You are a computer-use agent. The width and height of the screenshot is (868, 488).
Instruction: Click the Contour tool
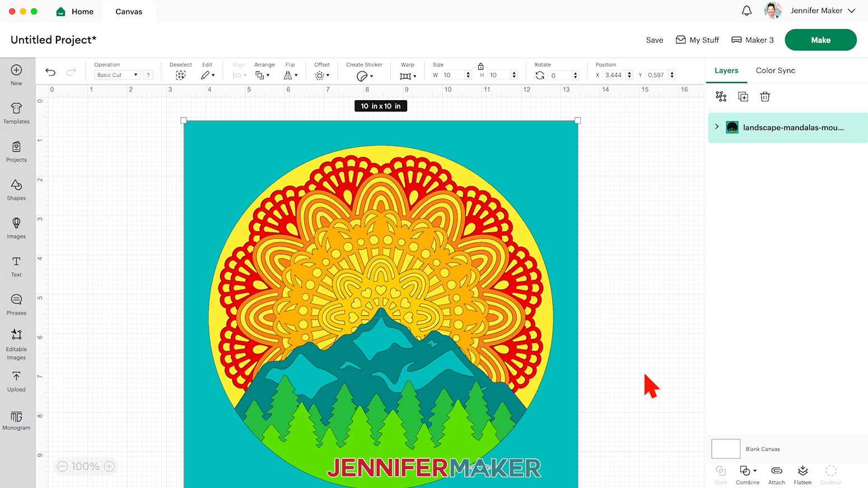click(831, 475)
